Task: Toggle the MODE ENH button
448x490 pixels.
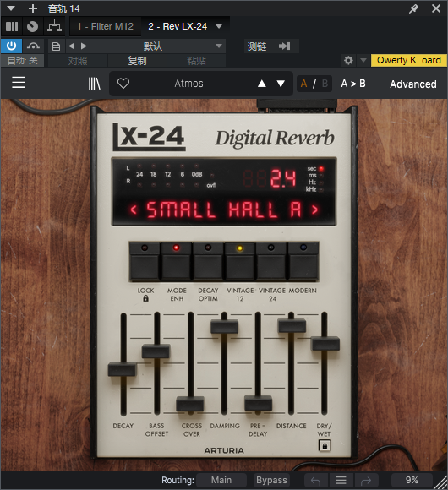Action: pos(177,262)
